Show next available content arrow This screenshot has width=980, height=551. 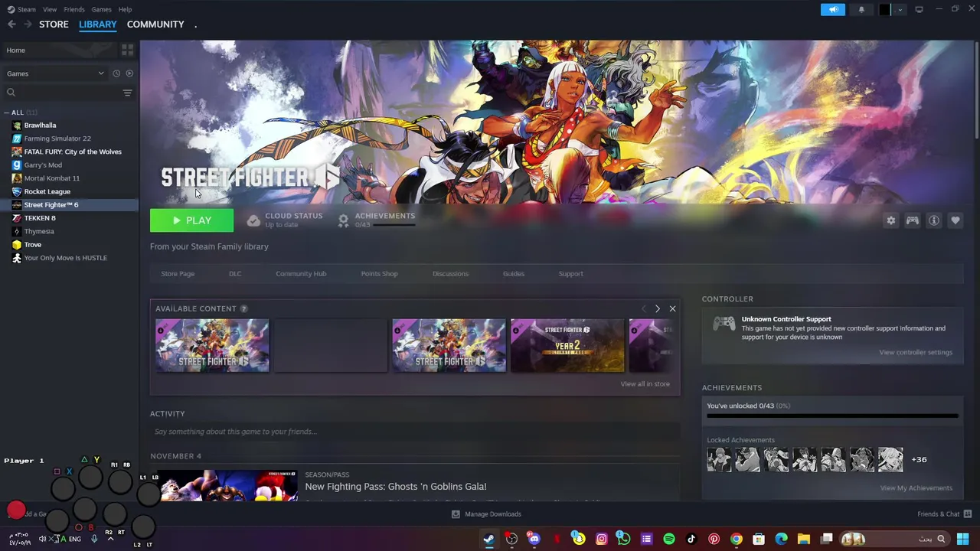[x=657, y=309]
